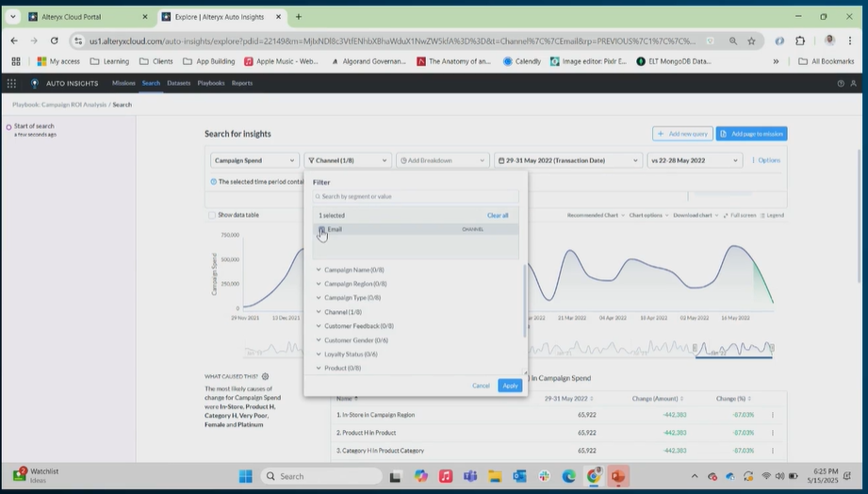The image size is (868, 494).
Task: Open Outlook from taskbar
Action: (519, 476)
